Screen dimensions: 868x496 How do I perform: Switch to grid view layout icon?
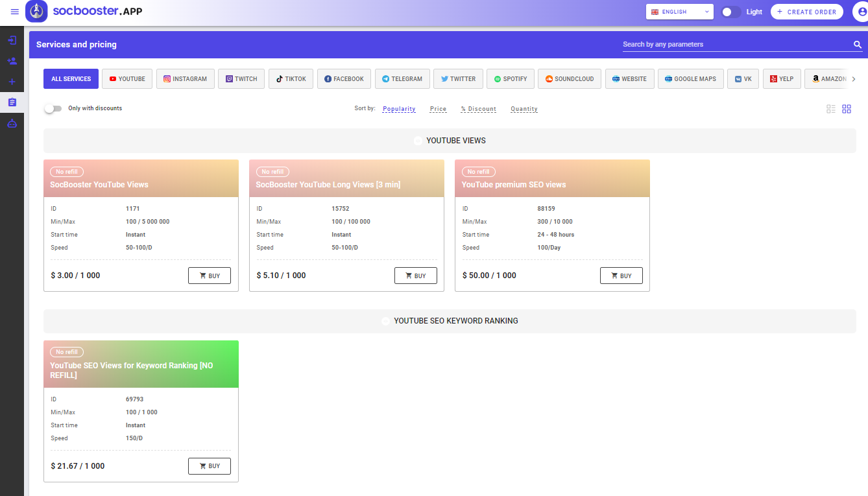point(847,109)
